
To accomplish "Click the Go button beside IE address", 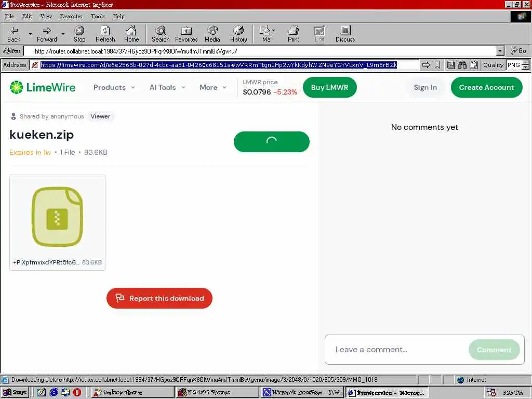I will [x=518, y=51].
